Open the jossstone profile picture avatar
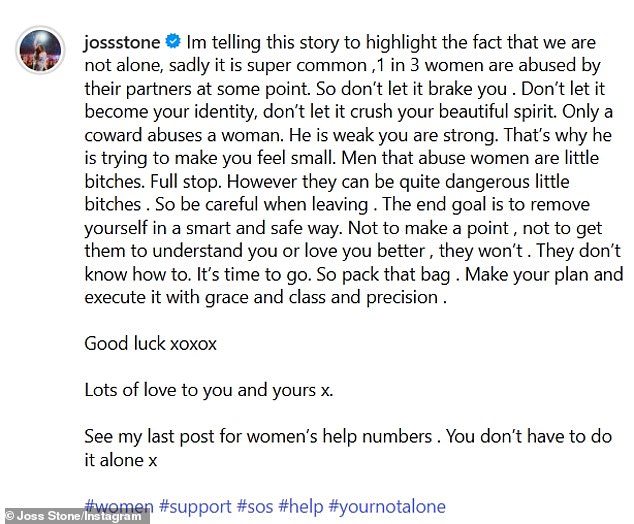The width and height of the screenshot is (634, 524). tap(40, 50)
